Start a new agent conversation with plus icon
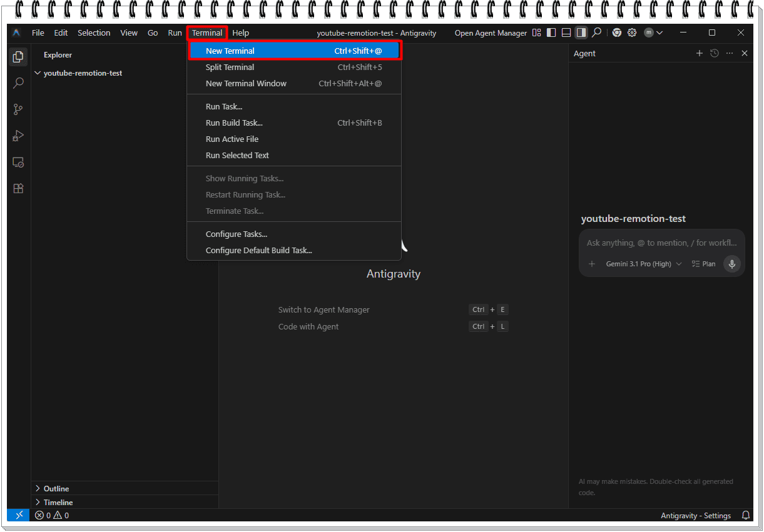 tap(700, 53)
